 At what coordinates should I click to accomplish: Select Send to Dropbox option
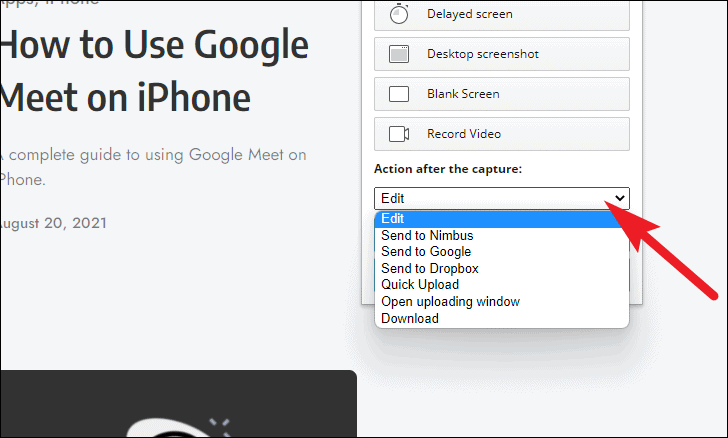[x=502, y=268]
